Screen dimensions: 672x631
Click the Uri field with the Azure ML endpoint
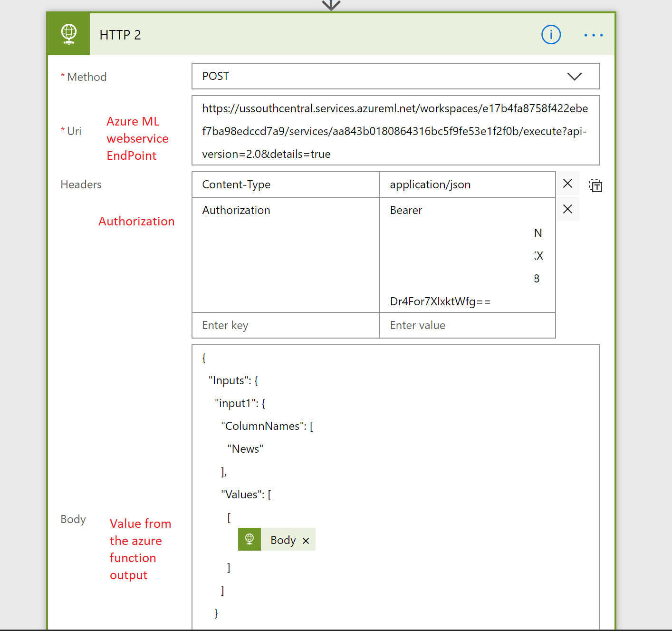395,131
